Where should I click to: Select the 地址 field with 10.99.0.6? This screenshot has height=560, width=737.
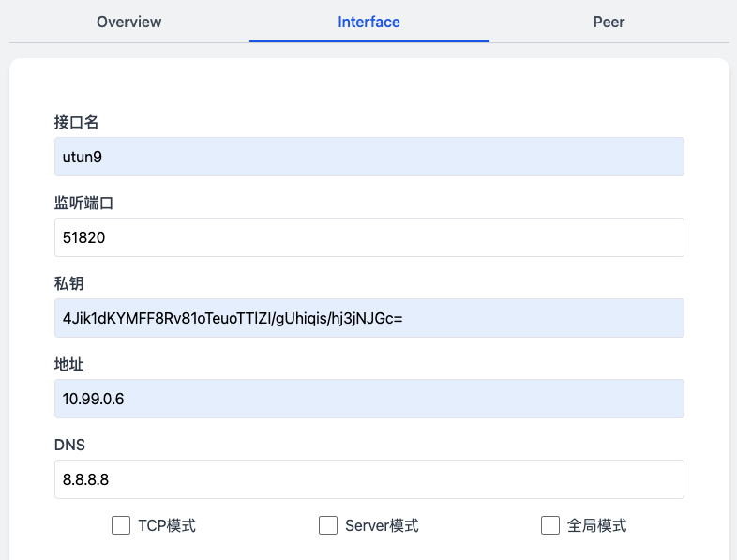368,399
